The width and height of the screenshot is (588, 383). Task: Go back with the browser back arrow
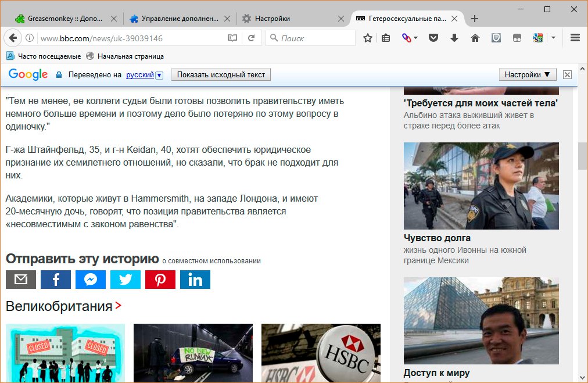click(13, 38)
